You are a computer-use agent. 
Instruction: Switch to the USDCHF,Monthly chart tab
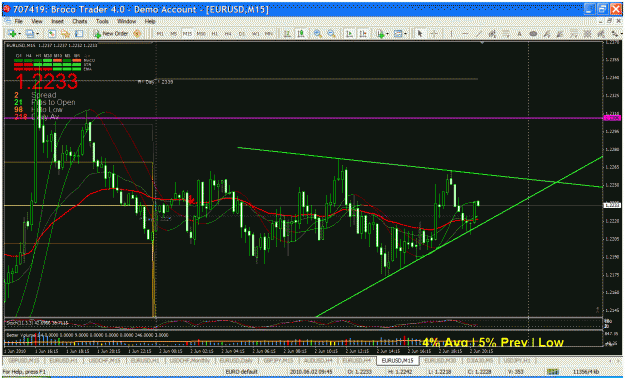[x=191, y=360]
